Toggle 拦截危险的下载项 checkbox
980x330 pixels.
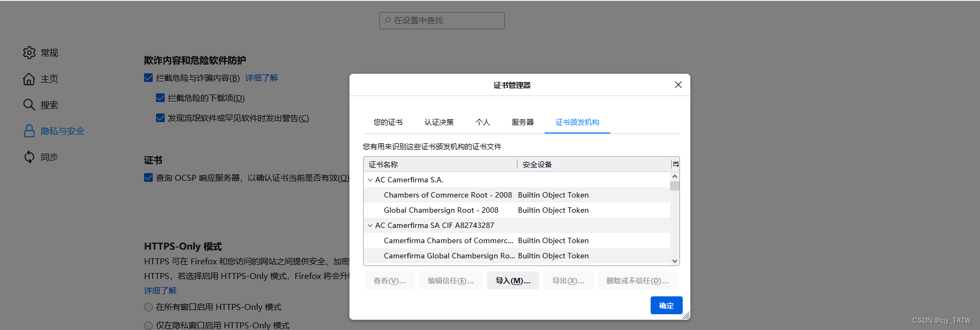pyautogui.click(x=160, y=98)
